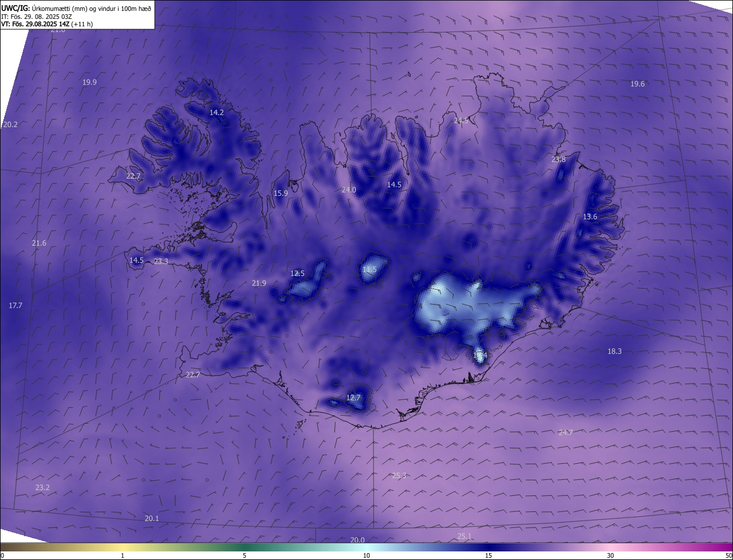
Task: Click the 20.0 value above the legend
Action: click(x=357, y=541)
